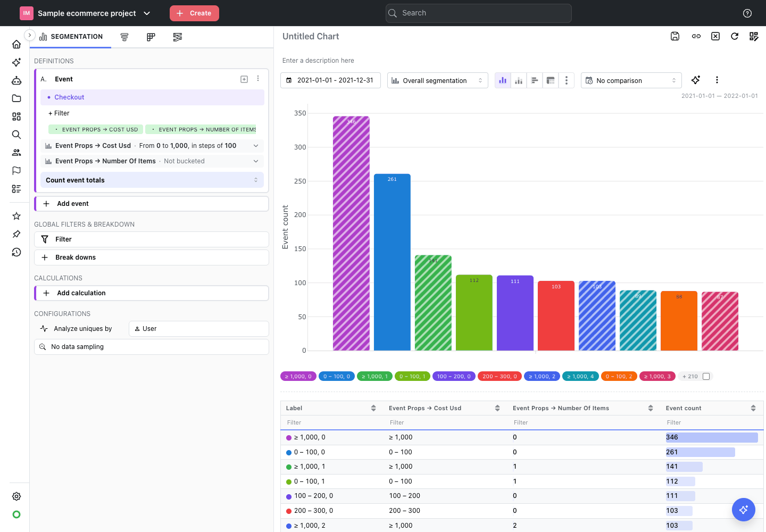
Task: Open the Count event totals dropdown
Action: point(152,180)
